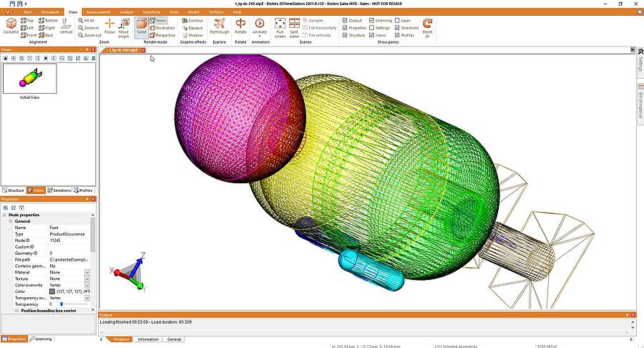Activate the Focus zoom tool
The image size is (644, 348).
109,26
